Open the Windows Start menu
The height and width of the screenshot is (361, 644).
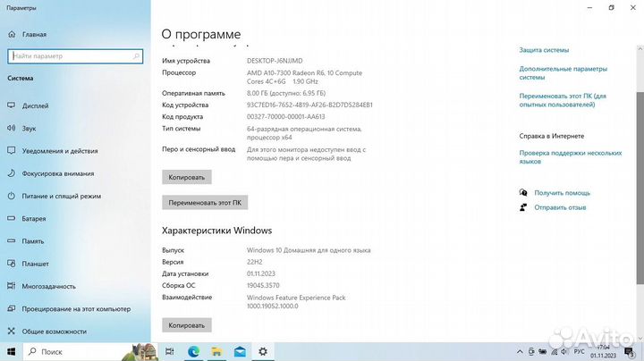point(12,351)
